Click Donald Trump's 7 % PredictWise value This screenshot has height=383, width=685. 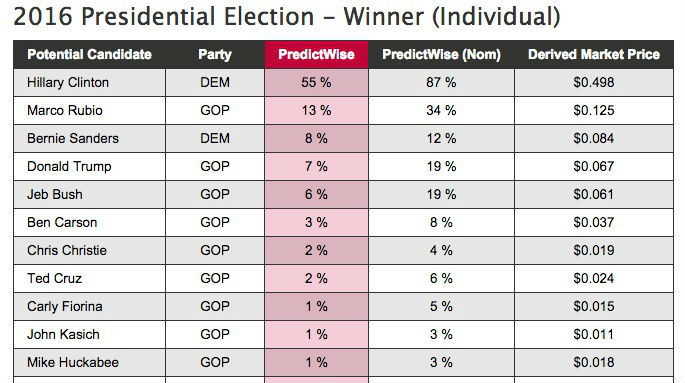(316, 166)
